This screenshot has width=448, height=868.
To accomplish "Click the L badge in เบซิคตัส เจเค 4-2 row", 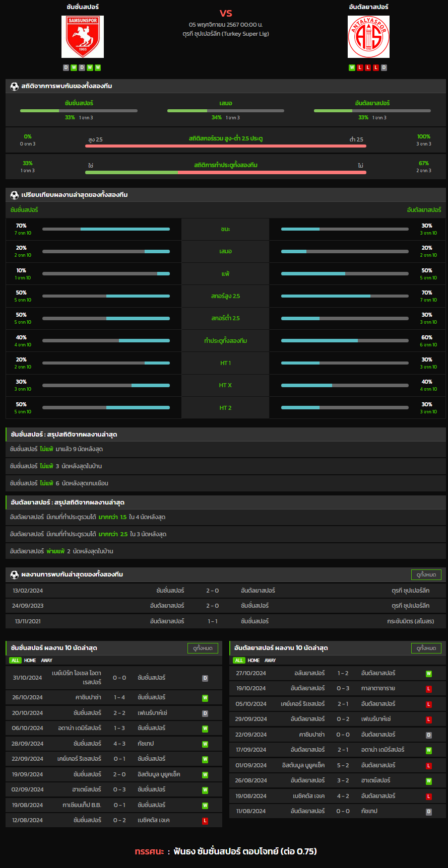I will tap(429, 797).
